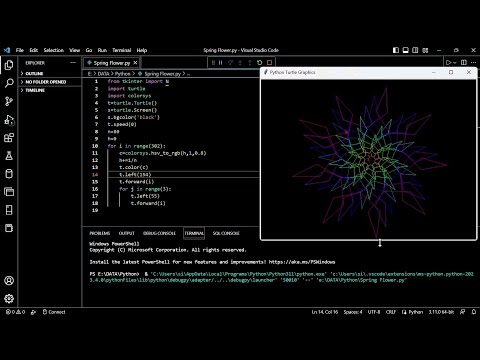Switch to the OUTPUT panel tab

(127, 233)
